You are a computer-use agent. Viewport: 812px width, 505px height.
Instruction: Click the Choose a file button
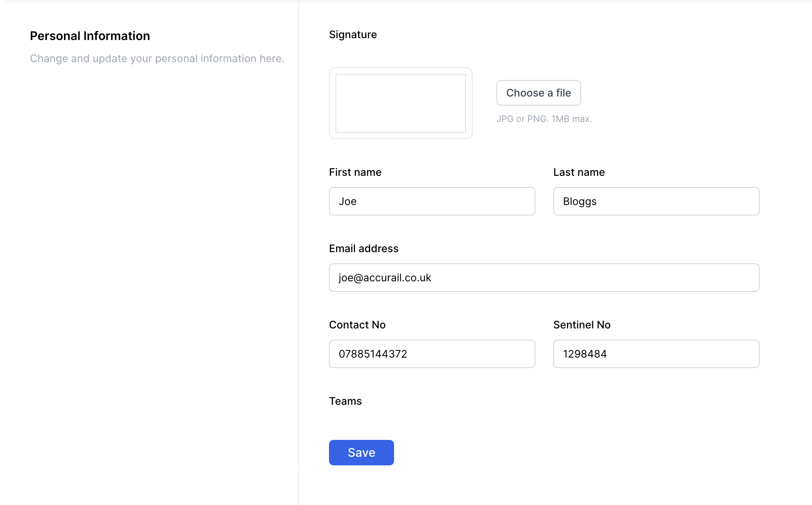click(538, 93)
